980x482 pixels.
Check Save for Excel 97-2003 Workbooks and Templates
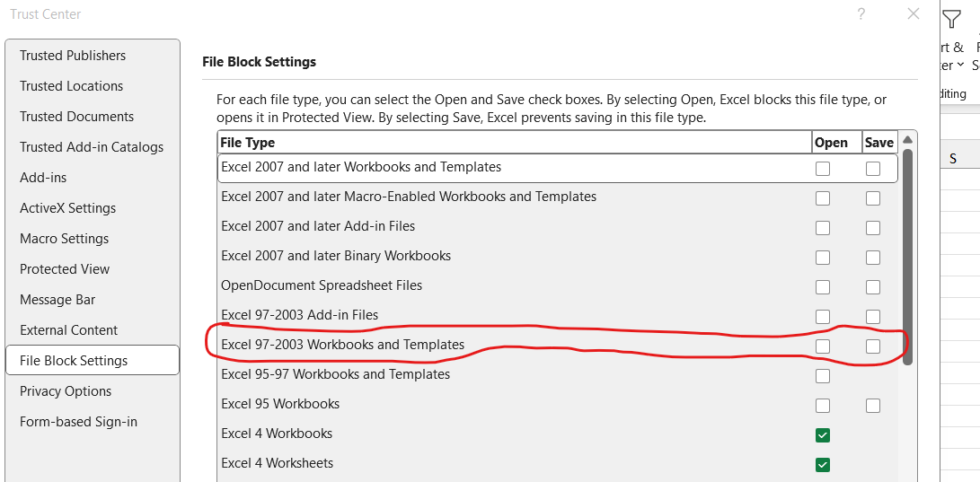point(872,346)
